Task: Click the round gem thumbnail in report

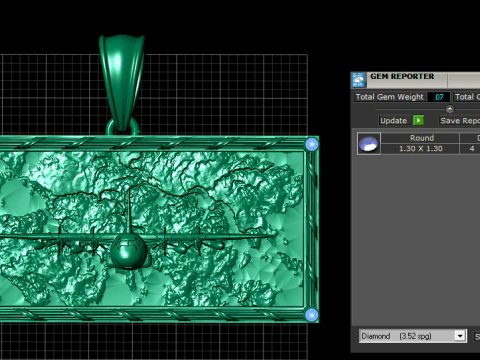Action: [369, 144]
